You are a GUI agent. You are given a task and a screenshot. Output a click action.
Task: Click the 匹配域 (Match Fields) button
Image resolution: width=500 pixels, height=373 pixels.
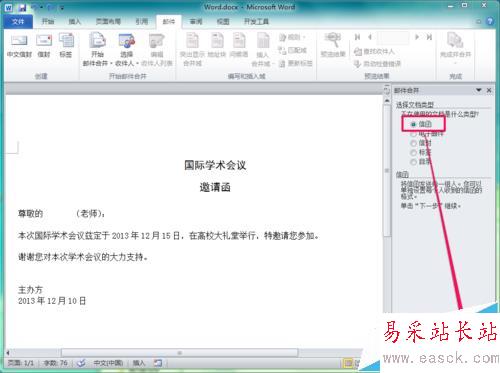coord(293,50)
